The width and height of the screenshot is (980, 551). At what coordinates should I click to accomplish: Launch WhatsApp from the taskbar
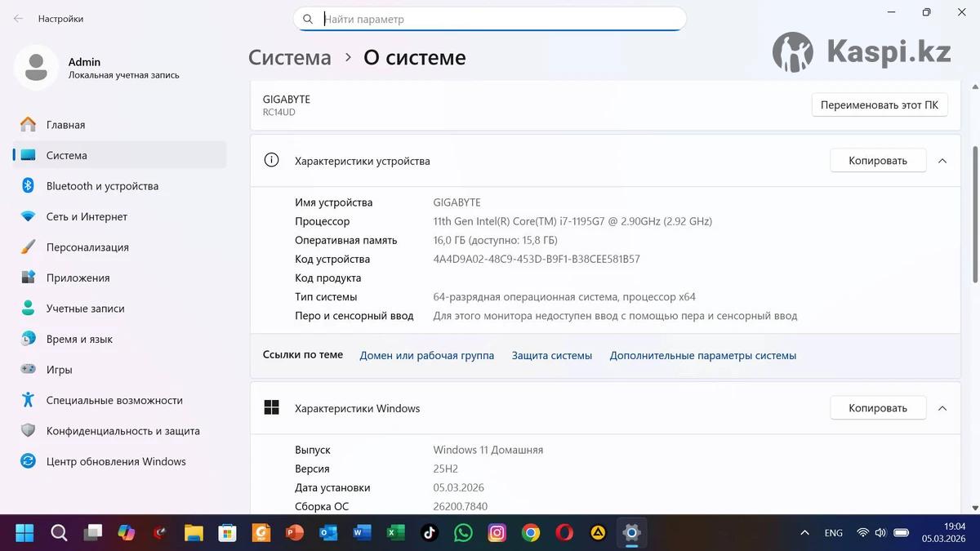pyautogui.click(x=463, y=533)
